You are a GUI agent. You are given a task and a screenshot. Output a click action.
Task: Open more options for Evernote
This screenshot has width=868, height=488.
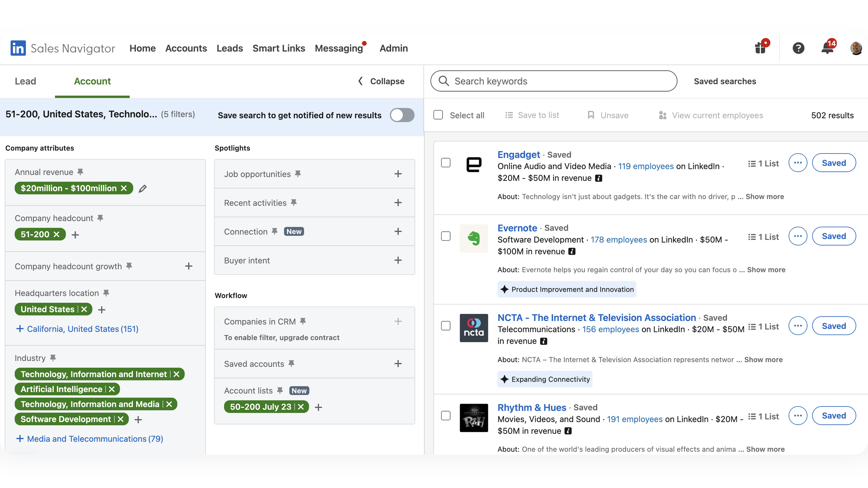coord(797,236)
